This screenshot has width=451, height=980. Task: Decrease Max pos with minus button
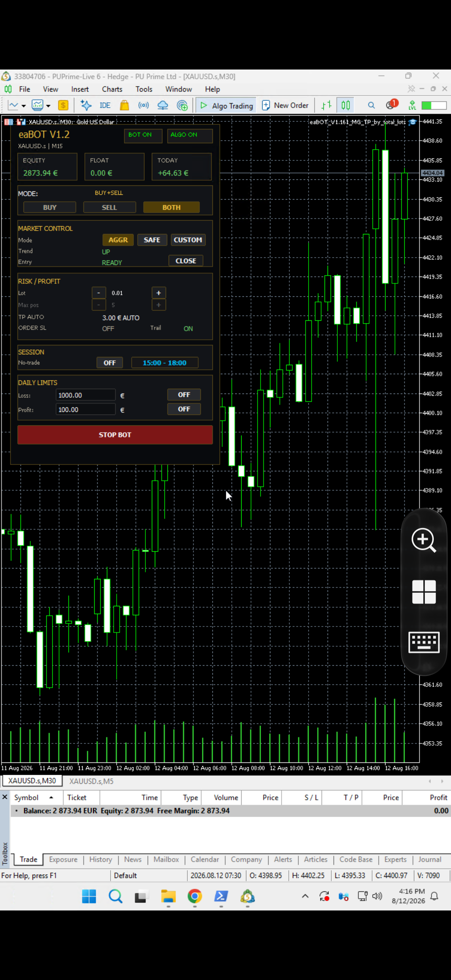coord(99,305)
